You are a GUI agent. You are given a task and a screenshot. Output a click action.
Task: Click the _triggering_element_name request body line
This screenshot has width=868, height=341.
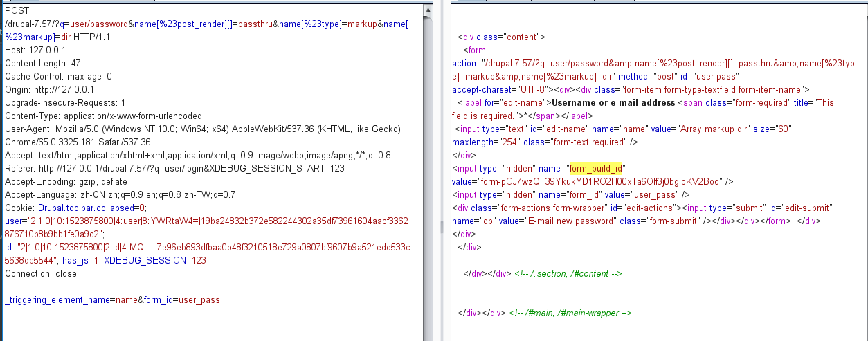point(57,300)
